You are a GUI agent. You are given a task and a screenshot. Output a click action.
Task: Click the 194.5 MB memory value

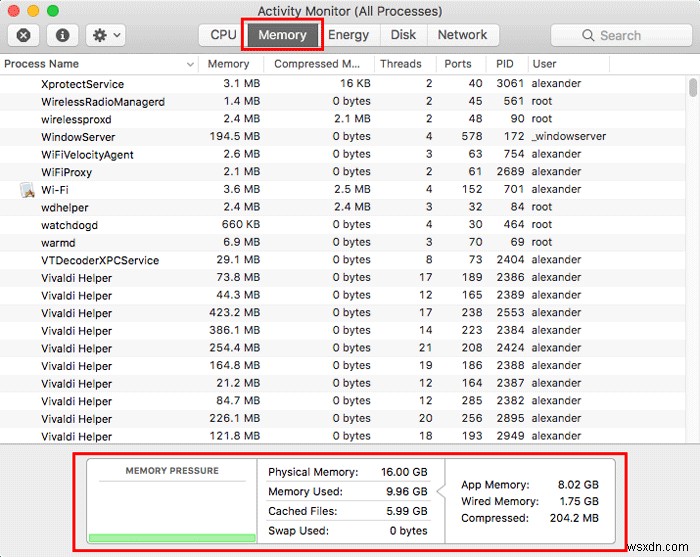[235, 137]
